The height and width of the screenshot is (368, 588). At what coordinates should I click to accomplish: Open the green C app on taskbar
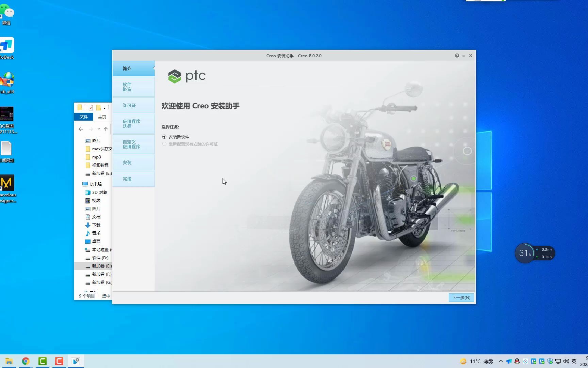tap(43, 361)
